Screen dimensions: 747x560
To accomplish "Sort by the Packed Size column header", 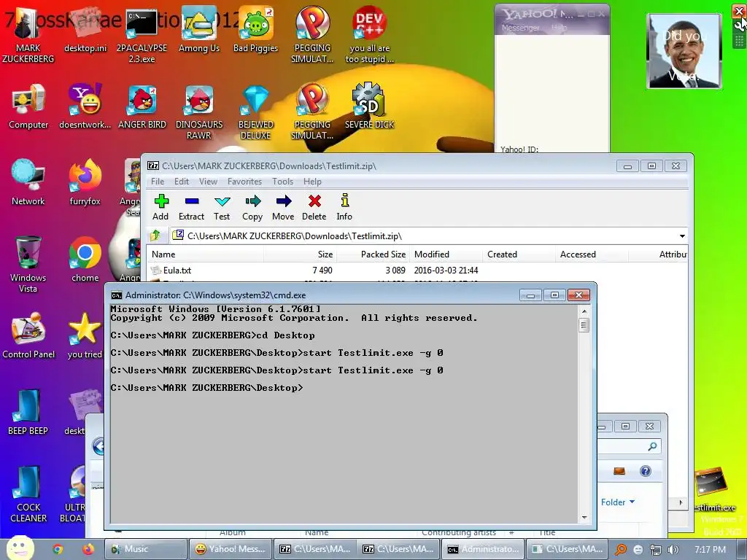I will tap(373, 254).
